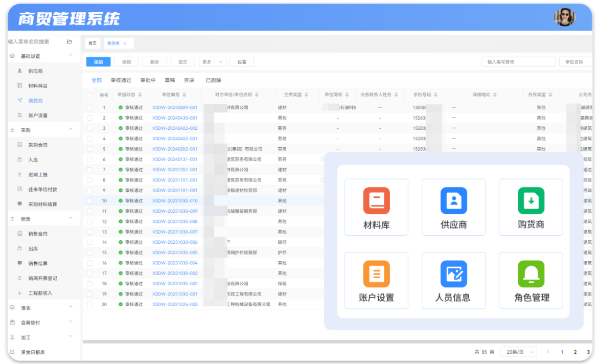Open the 人员信息 tile icon
The width and height of the screenshot is (598, 364).
(x=453, y=274)
